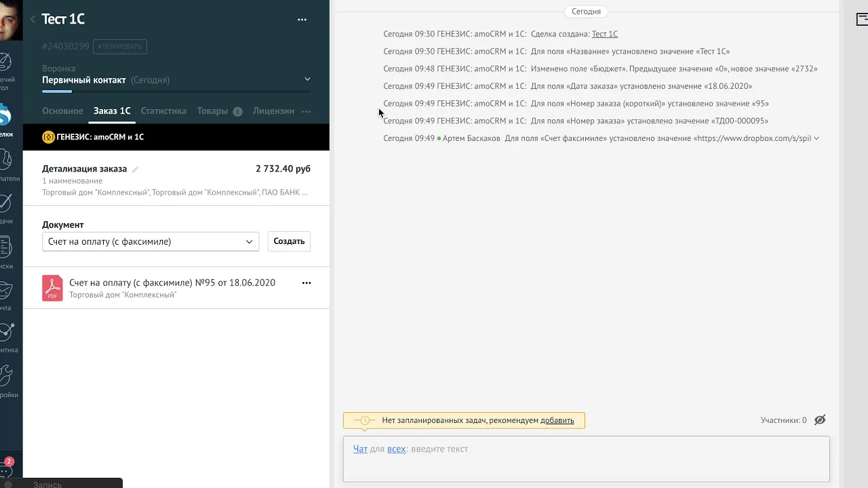This screenshot has width=868, height=488.
Task: Open the Статистика tab
Action: coord(163,110)
